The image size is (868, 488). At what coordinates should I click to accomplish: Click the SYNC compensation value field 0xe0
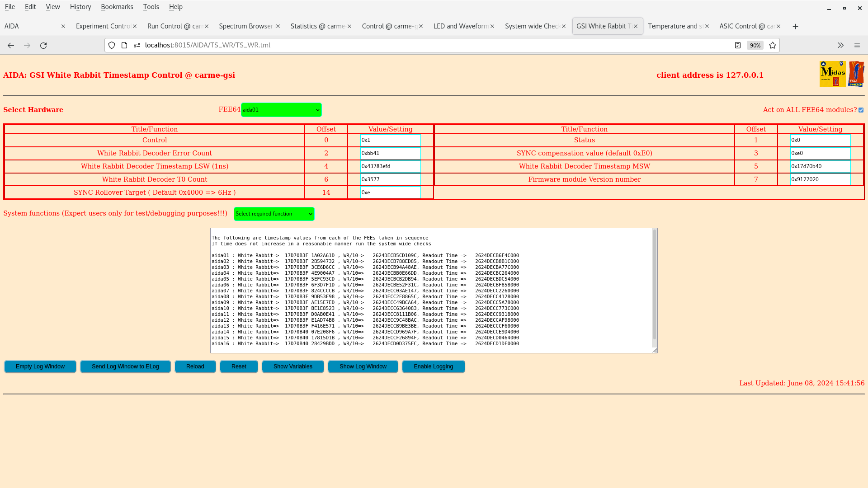pyautogui.click(x=820, y=153)
